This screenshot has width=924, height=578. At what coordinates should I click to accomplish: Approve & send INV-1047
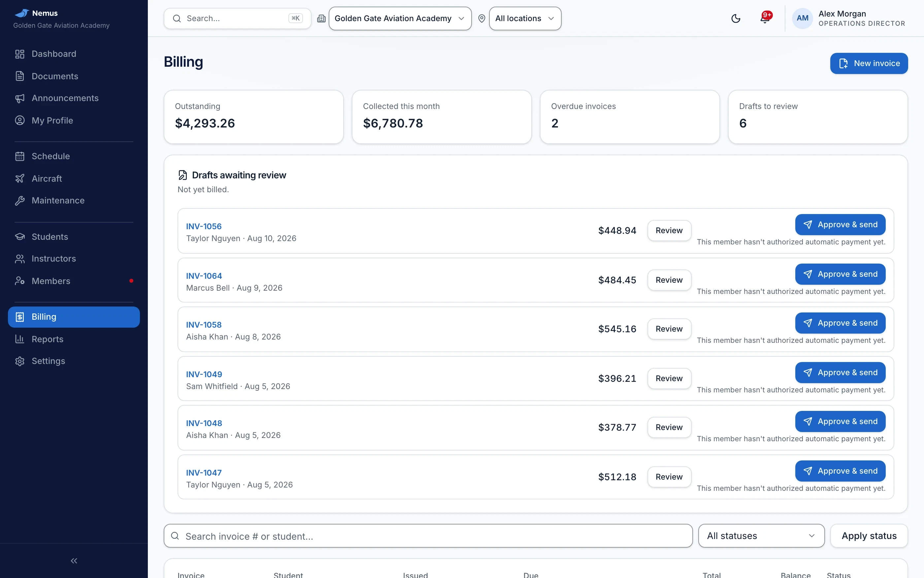[840, 471]
